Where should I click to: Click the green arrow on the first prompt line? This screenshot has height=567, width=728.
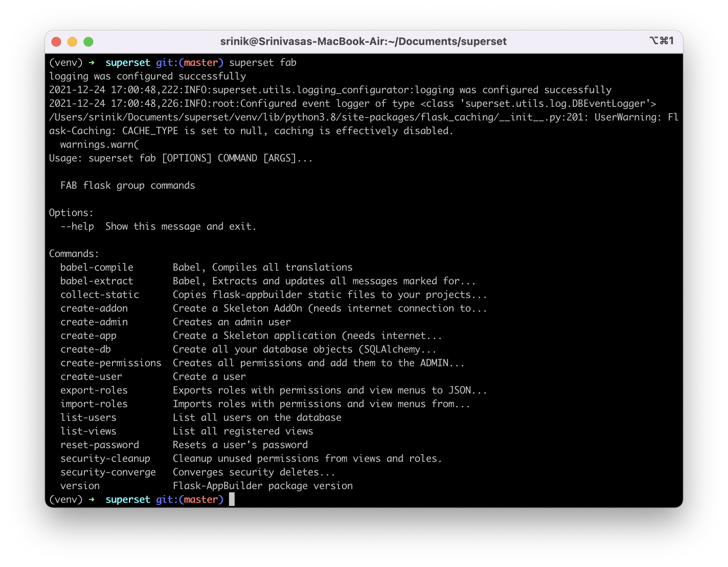point(92,63)
